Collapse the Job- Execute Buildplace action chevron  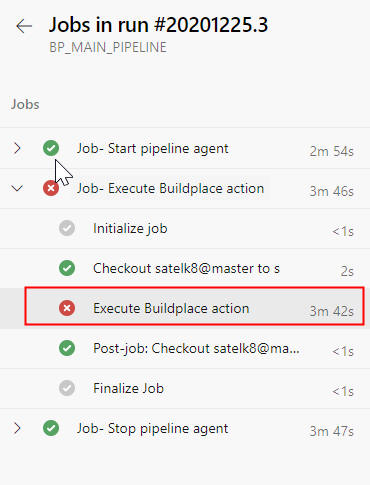[x=17, y=188]
